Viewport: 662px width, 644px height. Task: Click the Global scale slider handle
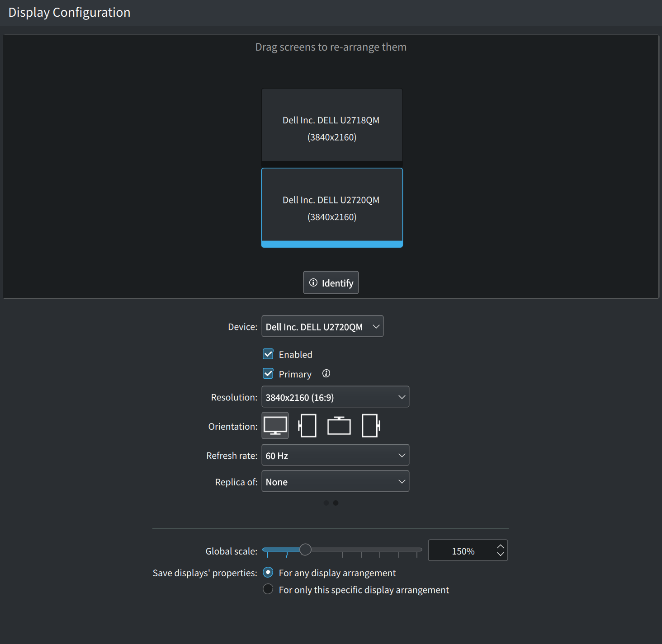(306, 550)
